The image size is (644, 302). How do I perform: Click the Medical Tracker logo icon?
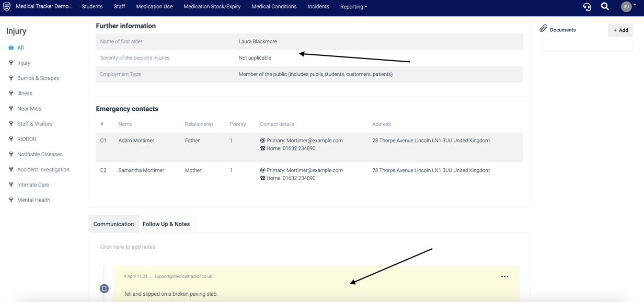click(x=6, y=6)
